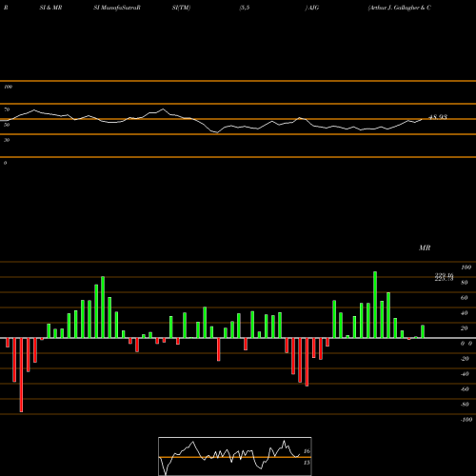Select the last green bar on the right
The width and height of the screenshot is (476, 476).
tap(423, 331)
